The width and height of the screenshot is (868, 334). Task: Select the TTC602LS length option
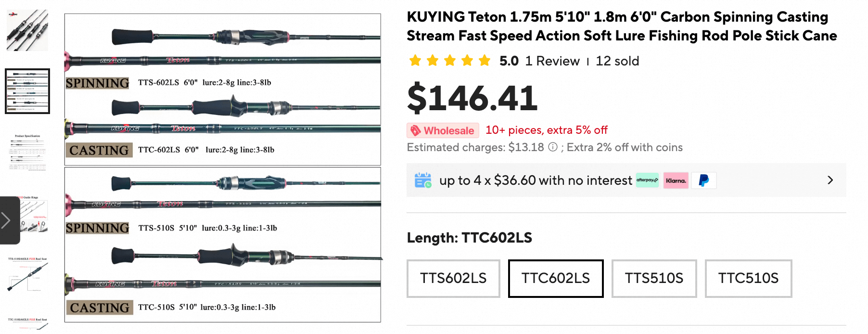click(556, 278)
